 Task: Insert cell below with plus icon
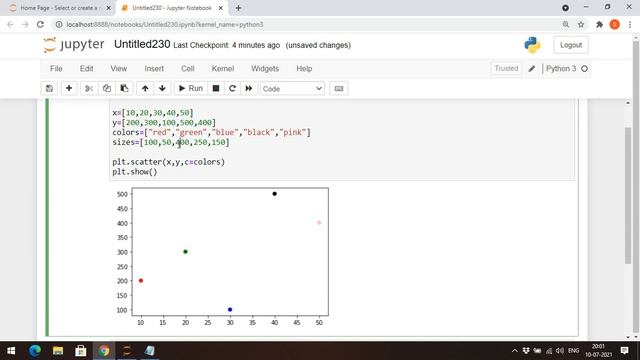[x=69, y=89]
